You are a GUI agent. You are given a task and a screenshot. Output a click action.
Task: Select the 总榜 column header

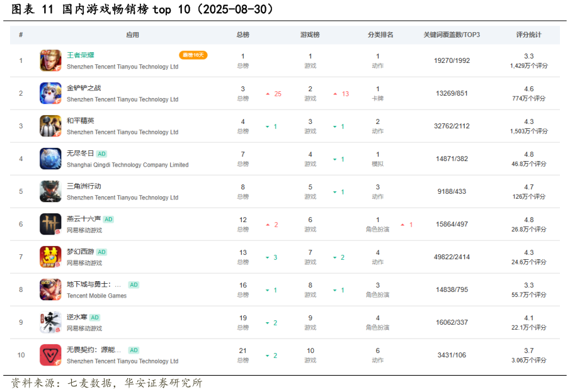coord(243,35)
